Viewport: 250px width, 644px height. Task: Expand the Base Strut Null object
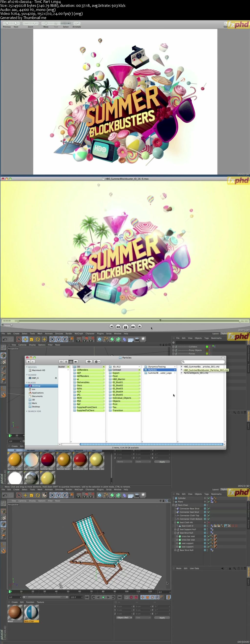[175, 550]
